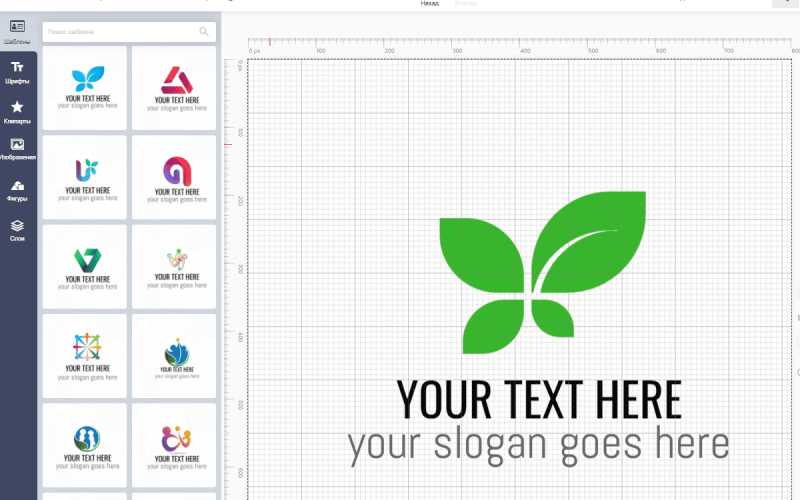Open the Изображения images panel

[17, 149]
